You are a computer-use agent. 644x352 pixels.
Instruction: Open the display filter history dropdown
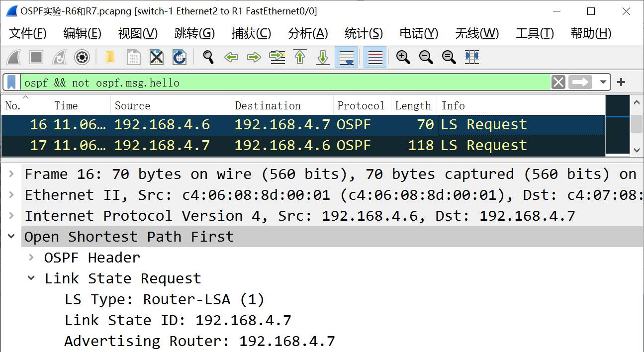[x=603, y=82]
